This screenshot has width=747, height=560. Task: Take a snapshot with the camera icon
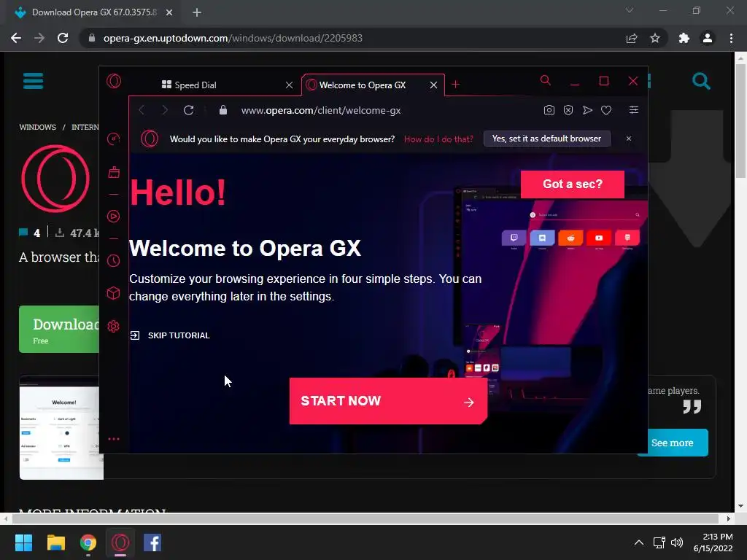pos(549,111)
